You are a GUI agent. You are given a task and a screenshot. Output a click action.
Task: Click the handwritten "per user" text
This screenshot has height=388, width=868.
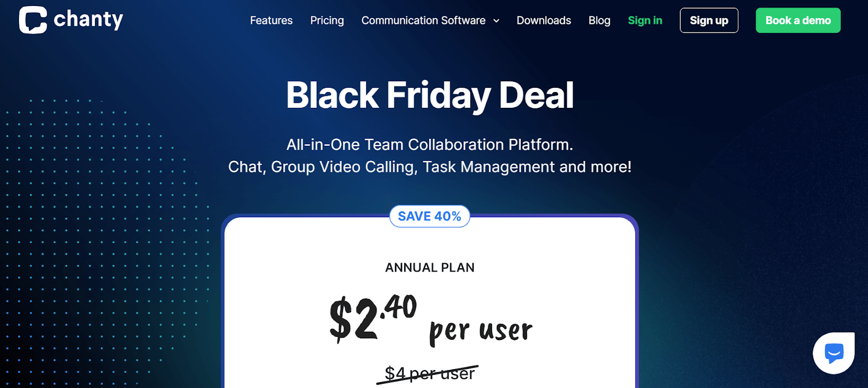[481, 331]
